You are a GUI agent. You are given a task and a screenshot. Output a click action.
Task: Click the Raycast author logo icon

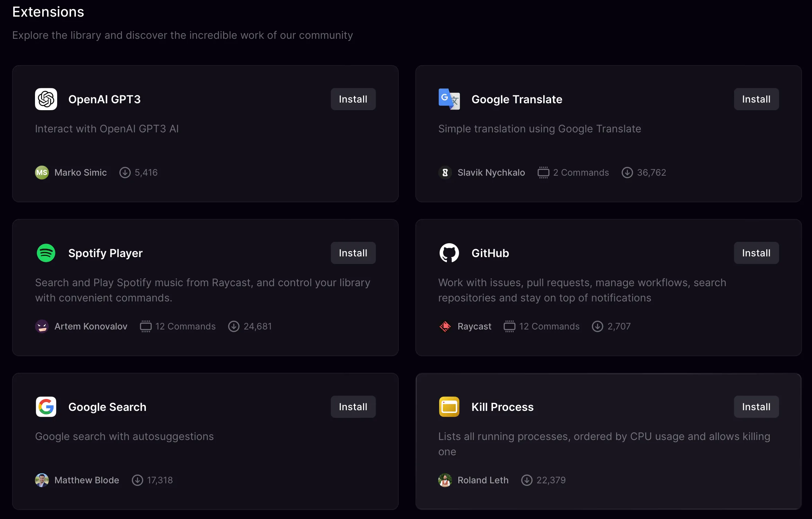point(445,326)
